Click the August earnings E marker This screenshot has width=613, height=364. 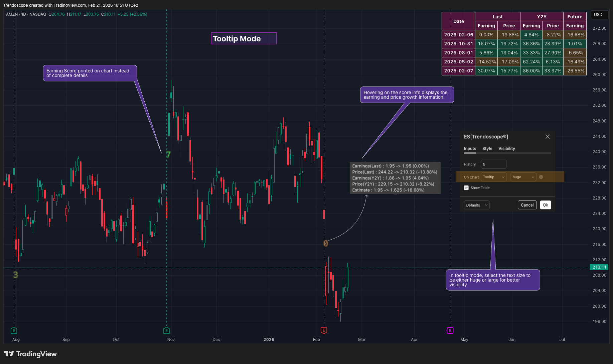(14, 330)
